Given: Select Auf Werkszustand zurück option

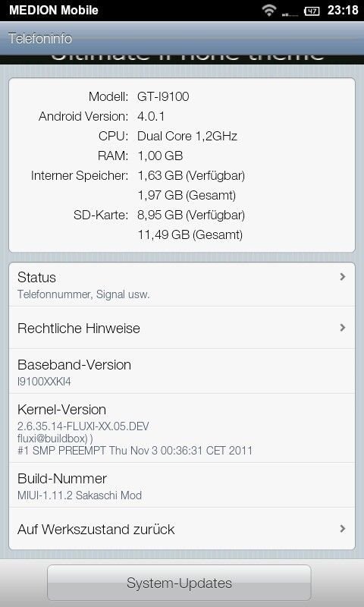Looking at the screenshot, I should (x=182, y=528).
